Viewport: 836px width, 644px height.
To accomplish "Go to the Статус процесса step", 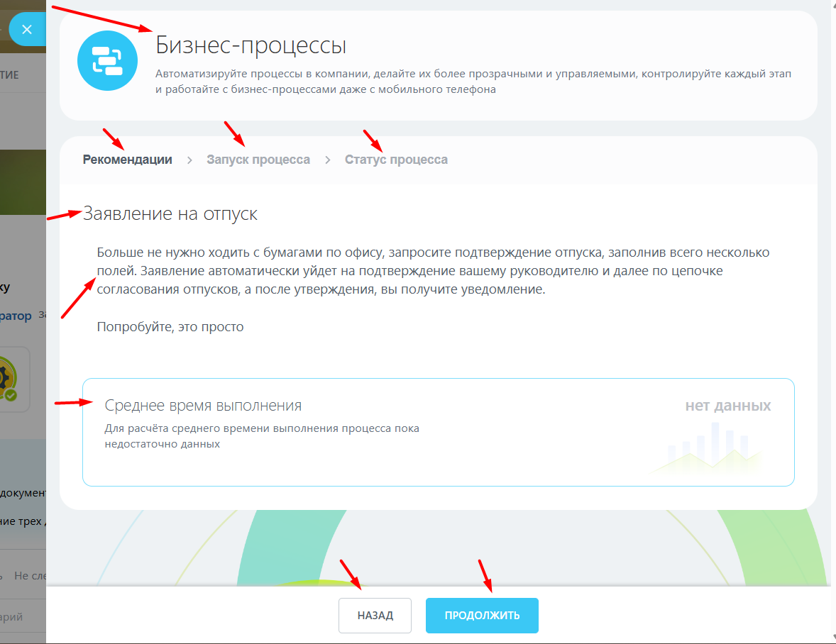I will click(x=396, y=160).
